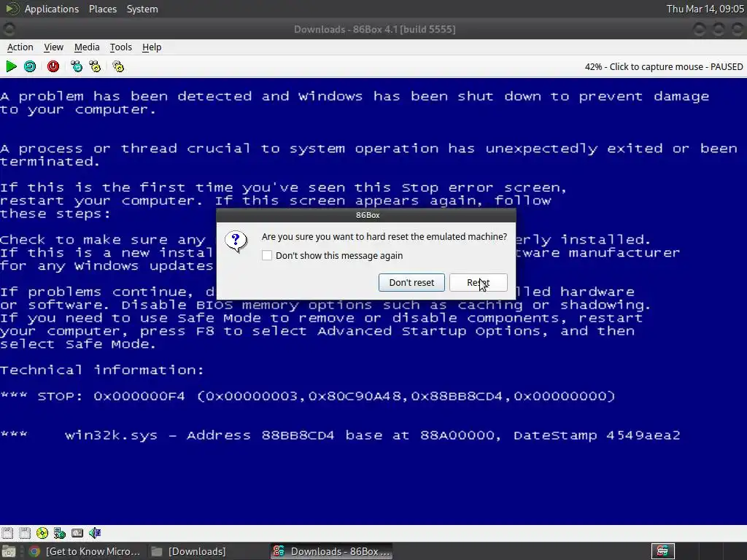Switch to the Chrome 'Get to Know Micro...' taskbar window
The image size is (747, 560).
[x=85, y=551]
